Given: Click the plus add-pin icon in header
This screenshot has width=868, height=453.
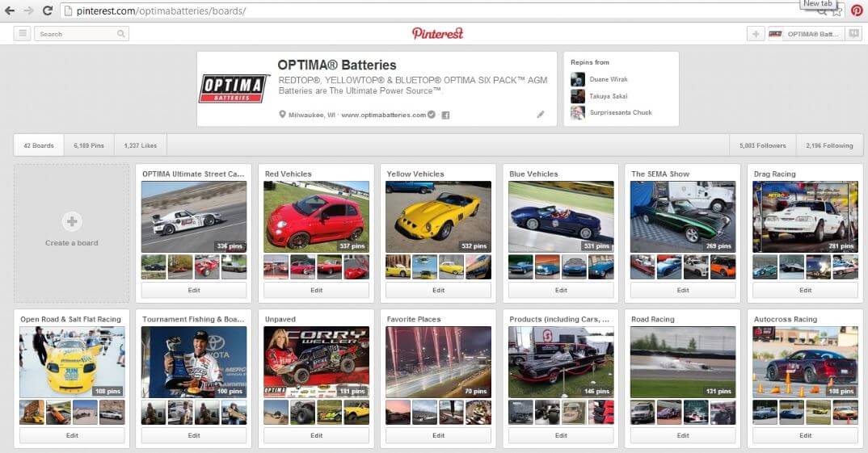Looking at the screenshot, I should point(755,34).
